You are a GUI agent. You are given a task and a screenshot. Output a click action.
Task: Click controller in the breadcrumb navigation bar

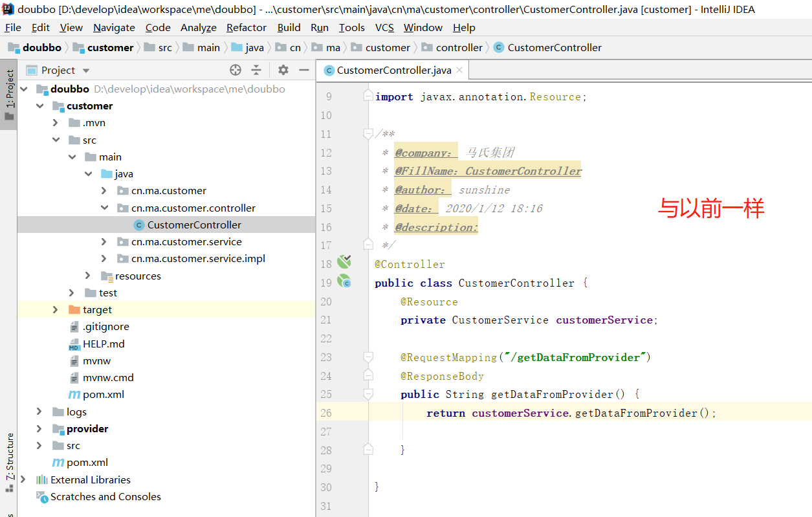pos(459,48)
